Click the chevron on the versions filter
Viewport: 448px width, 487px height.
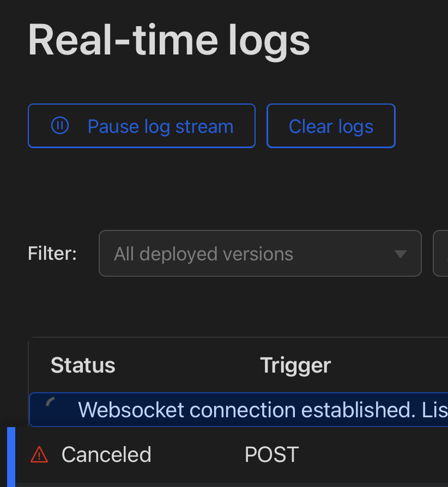click(x=400, y=253)
